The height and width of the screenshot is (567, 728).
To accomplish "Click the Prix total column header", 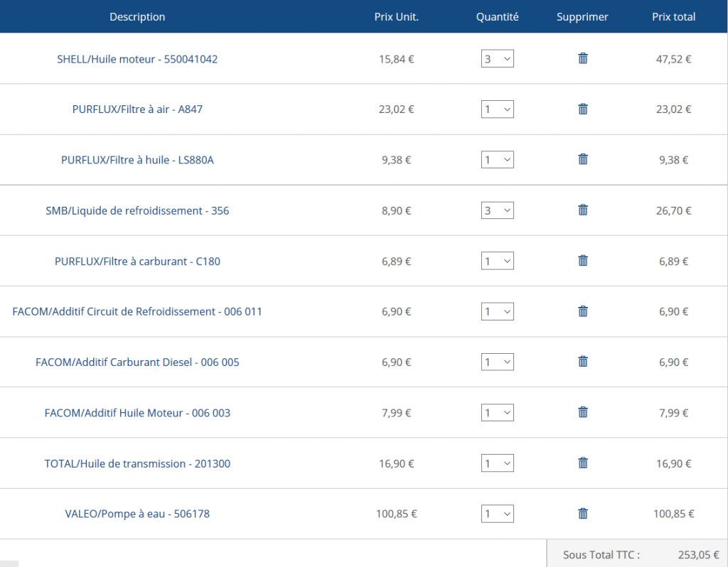I will click(674, 17).
